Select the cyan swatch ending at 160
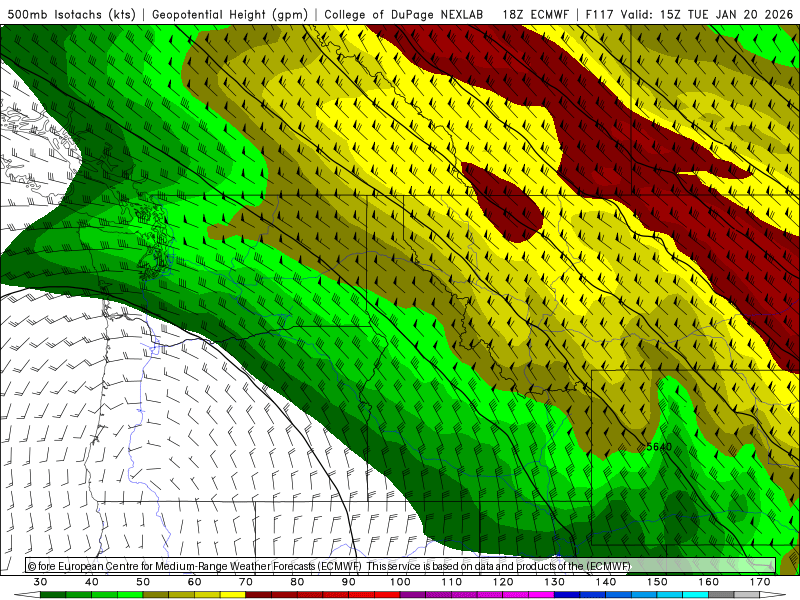This screenshot has height=600, width=800. (x=695, y=594)
